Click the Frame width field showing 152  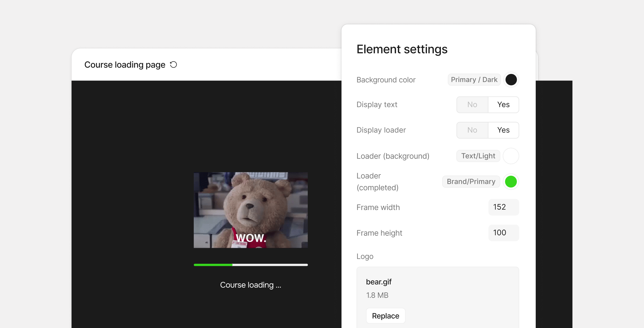point(504,207)
